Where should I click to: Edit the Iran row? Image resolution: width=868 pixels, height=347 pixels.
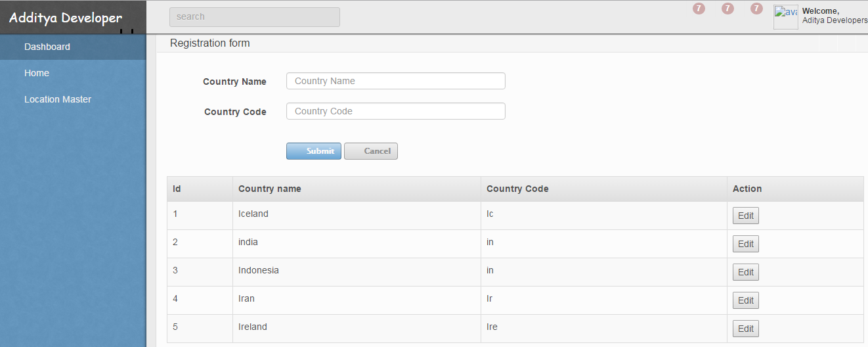coord(745,300)
